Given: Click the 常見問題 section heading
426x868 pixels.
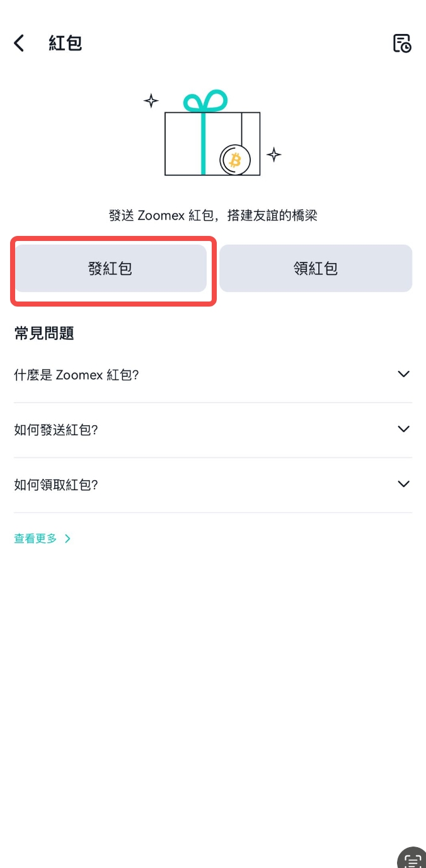Looking at the screenshot, I should (44, 334).
